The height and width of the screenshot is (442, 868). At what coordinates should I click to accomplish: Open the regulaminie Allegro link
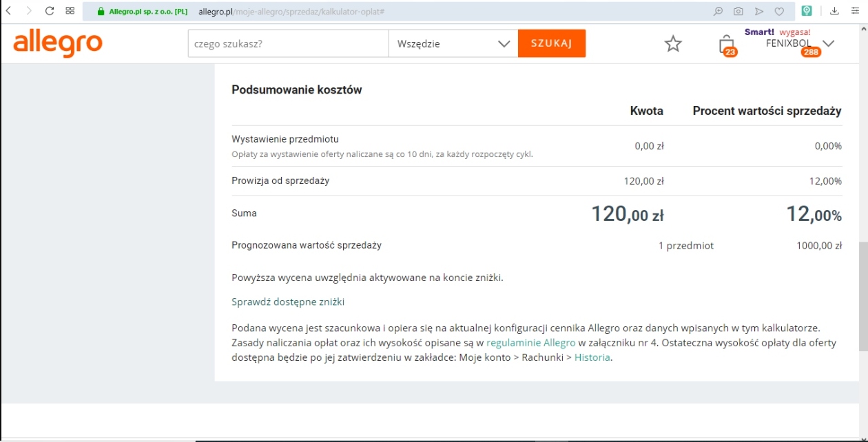pos(530,342)
